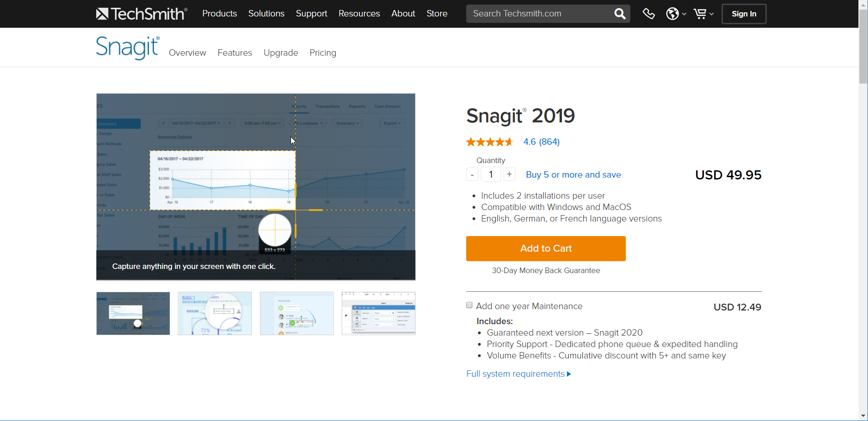Enable the Add one year Maintenance checkbox
868x421 pixels.
pyautogui.click(x=469, y=305)
